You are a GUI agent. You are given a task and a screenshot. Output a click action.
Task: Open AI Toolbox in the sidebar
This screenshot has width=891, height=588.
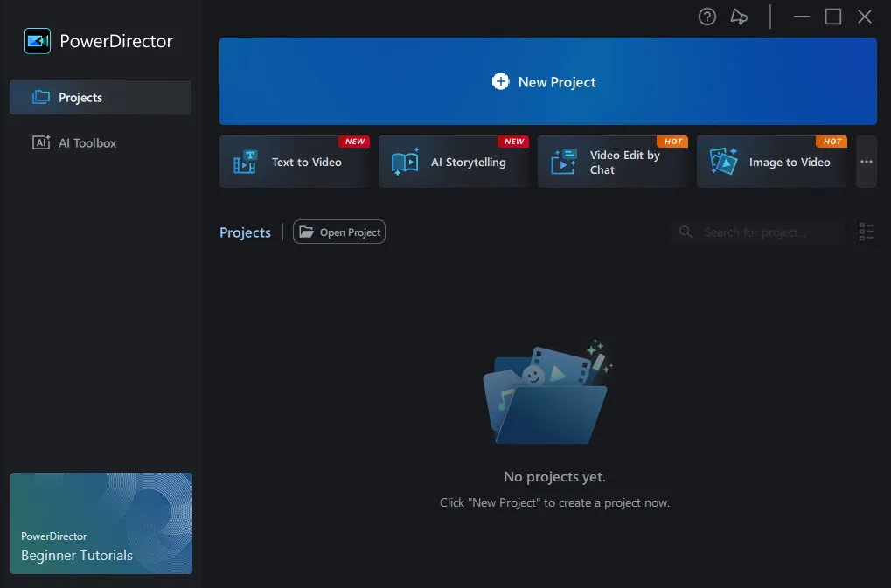click(101, 142)
